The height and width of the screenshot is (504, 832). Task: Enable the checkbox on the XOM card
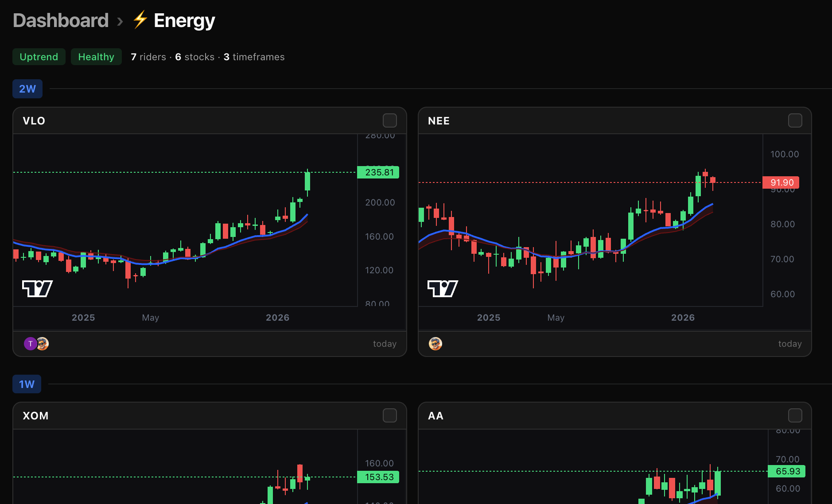pyautogui.click(x=390, y=415)
